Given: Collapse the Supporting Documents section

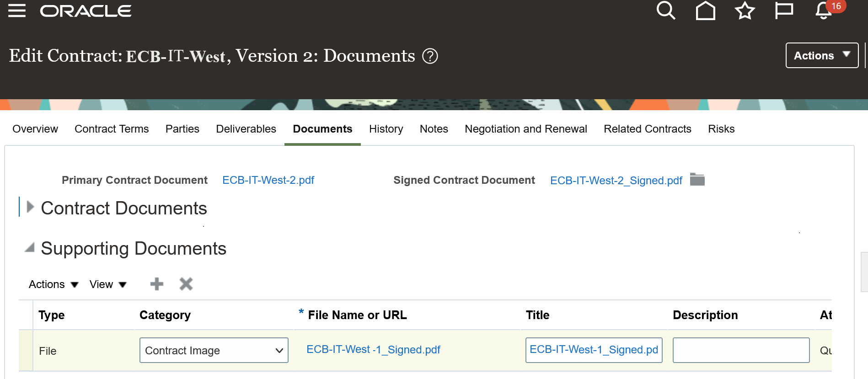Looking at the screenshot, I should click(29, 248).
